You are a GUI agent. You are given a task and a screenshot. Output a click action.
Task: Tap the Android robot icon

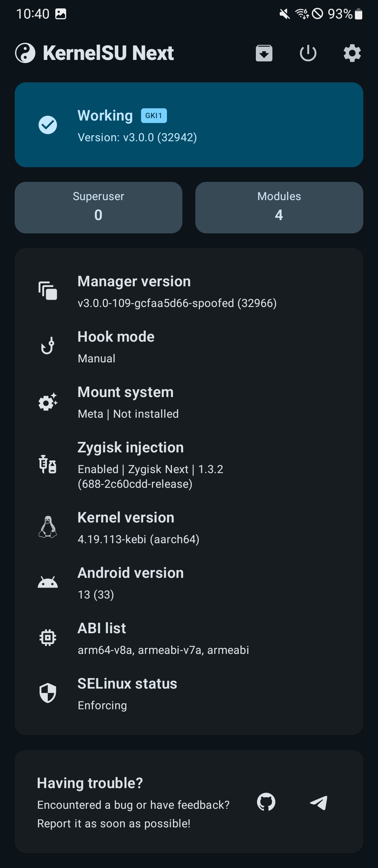[48, 582]
